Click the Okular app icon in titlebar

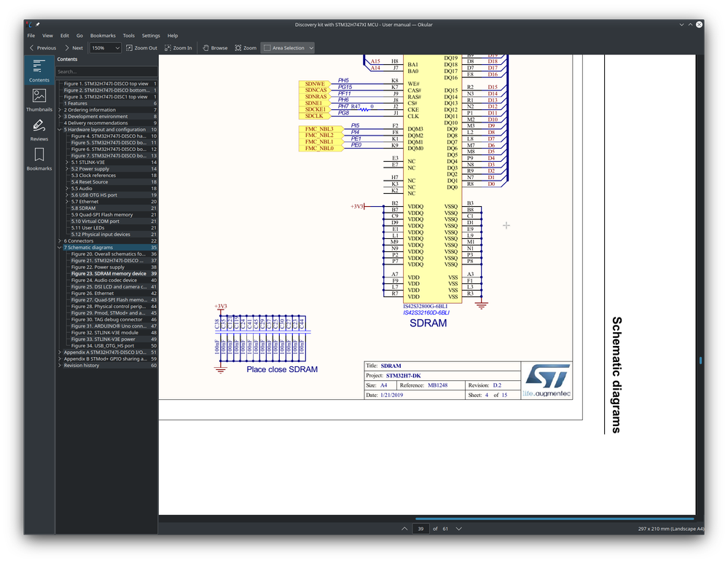pyautogui.click(x=30, y=25)
